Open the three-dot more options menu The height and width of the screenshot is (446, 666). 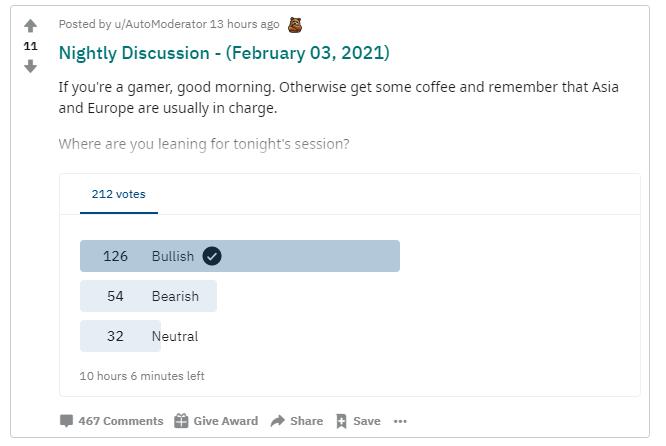coord(400,421)
